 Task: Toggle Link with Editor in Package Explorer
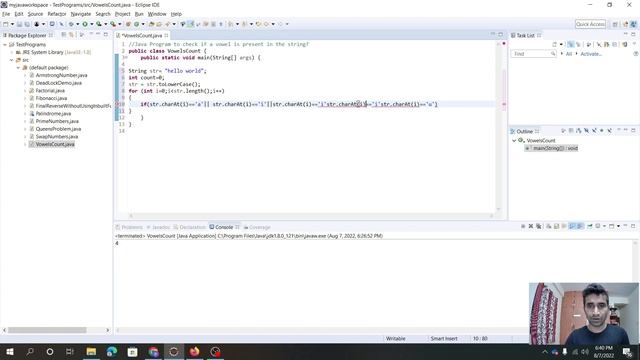tap(71, 35)
